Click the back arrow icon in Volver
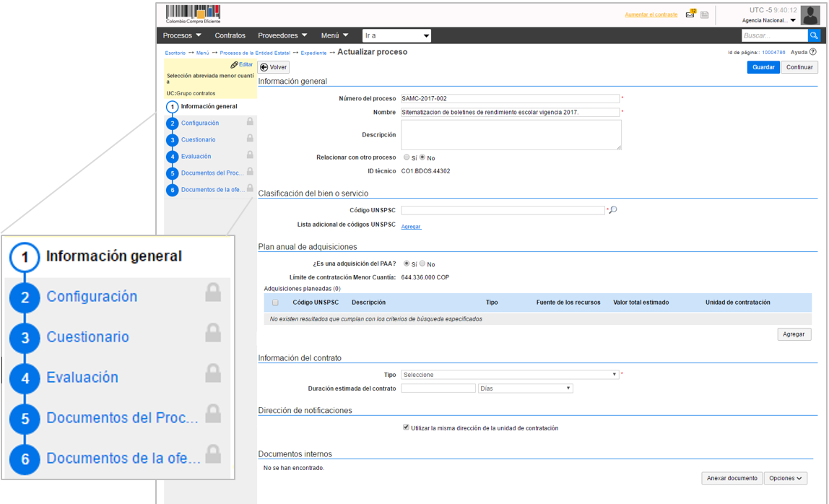Image resolution: width=829 pixels, height=504 pixels. coord(264,67)
